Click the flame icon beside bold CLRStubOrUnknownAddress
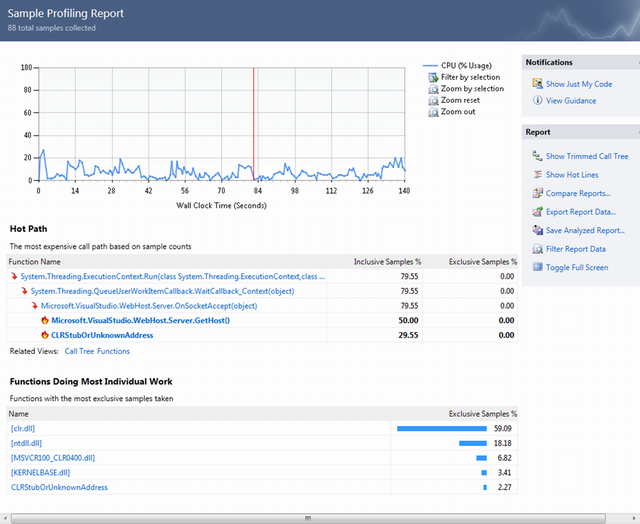The width and height of the screenshot is (640, 524). point(45,335)
